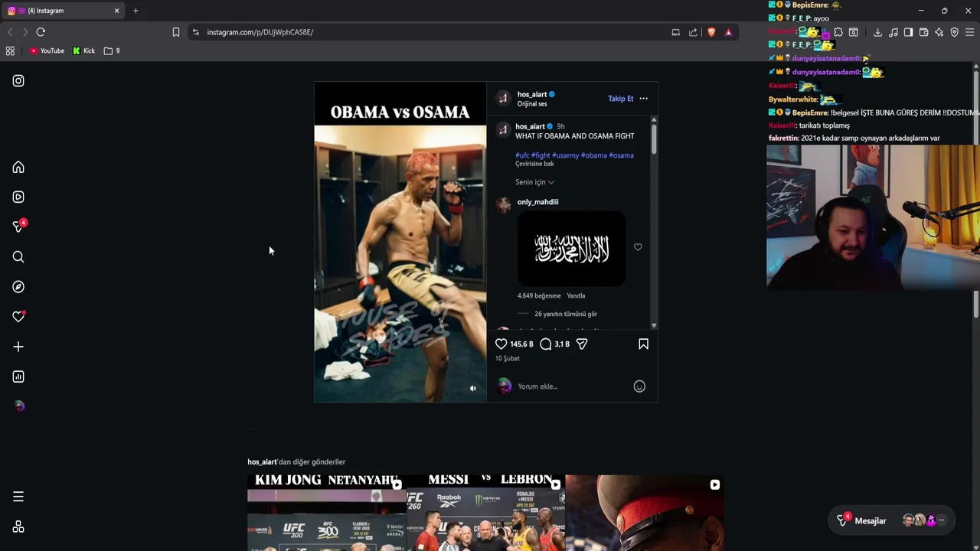Open bookmarks folder labeled 9
Image resolution: width=980 pixels, height=551 pixels.
coord(112,51)
